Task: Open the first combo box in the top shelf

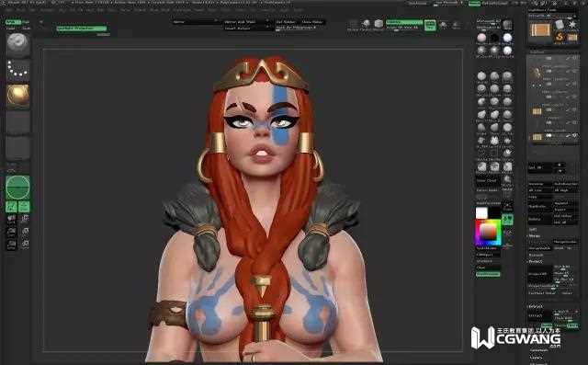Action: tap(196, 22)
